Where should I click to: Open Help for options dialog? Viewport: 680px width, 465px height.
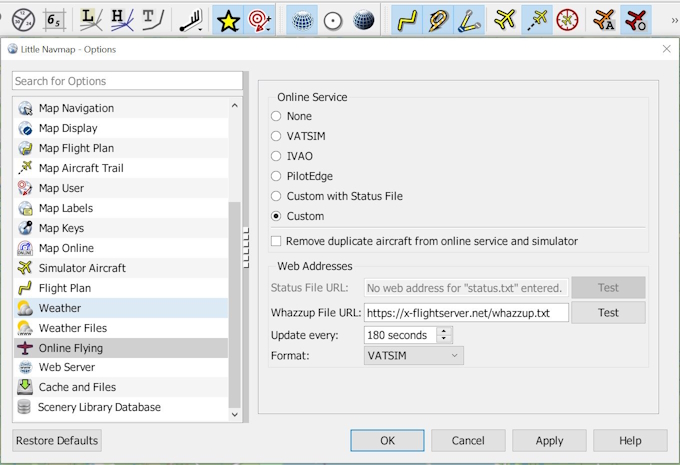tap(630, 440)
